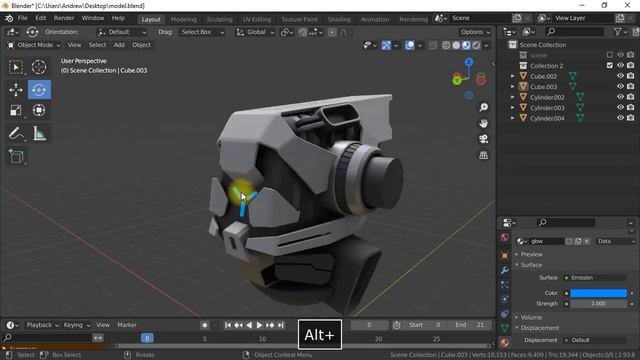This screenshot has width=640, height=360.
Task: Hide Cylinder.002 in viewport
Action: [620, 97]
